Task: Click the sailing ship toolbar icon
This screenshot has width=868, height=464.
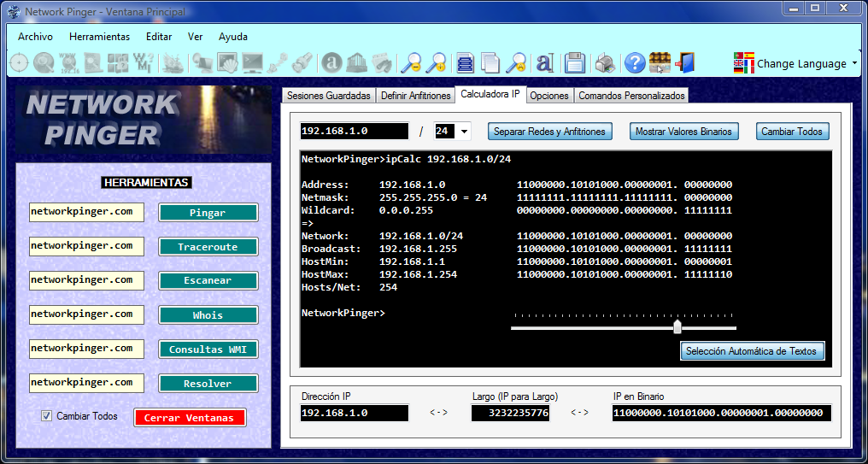Action: tap(173, 62)
